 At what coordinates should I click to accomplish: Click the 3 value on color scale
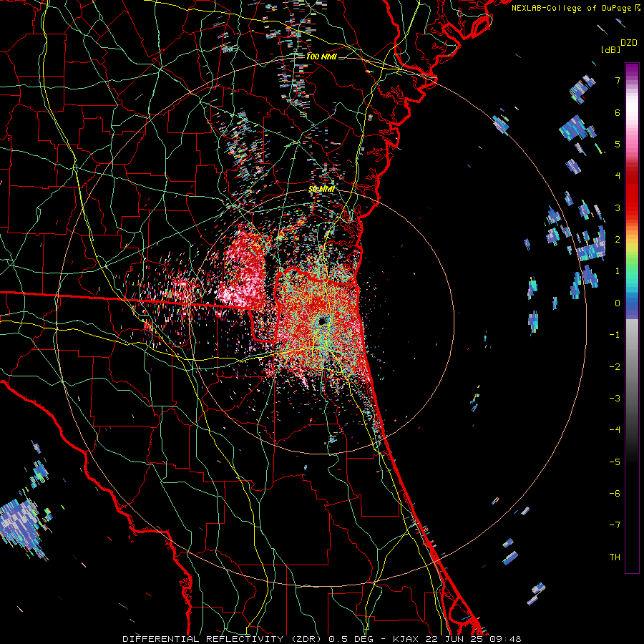[x=618, y=208]
